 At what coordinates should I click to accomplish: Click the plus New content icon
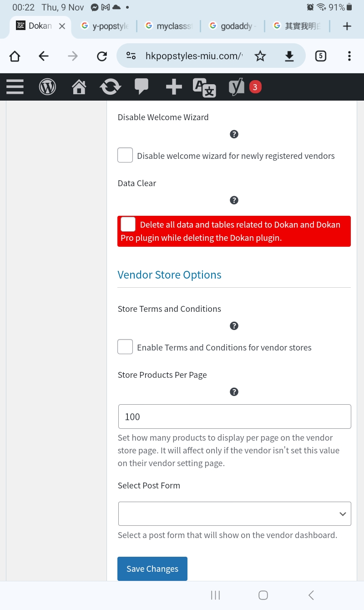pyautogui.click(x=174, y=86)
